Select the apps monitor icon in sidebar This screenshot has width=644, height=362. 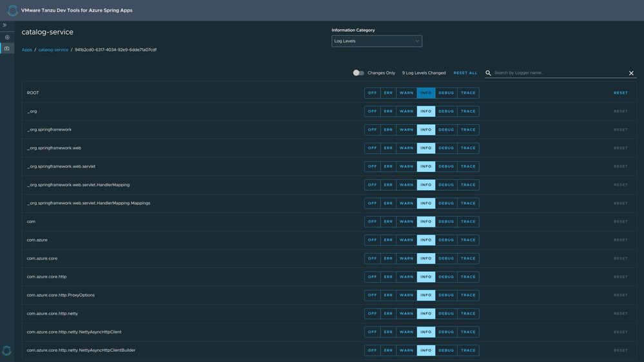pyautogui.click(x=7, y=48)
